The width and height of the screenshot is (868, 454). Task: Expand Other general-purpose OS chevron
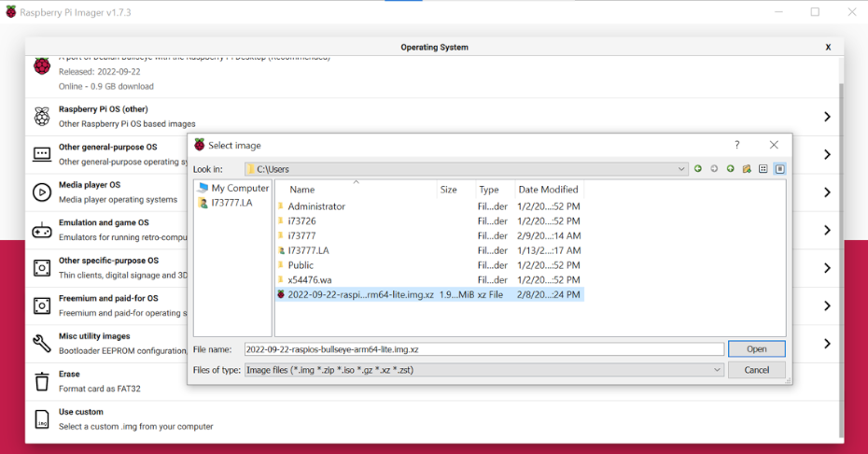(x=827, y=154)
